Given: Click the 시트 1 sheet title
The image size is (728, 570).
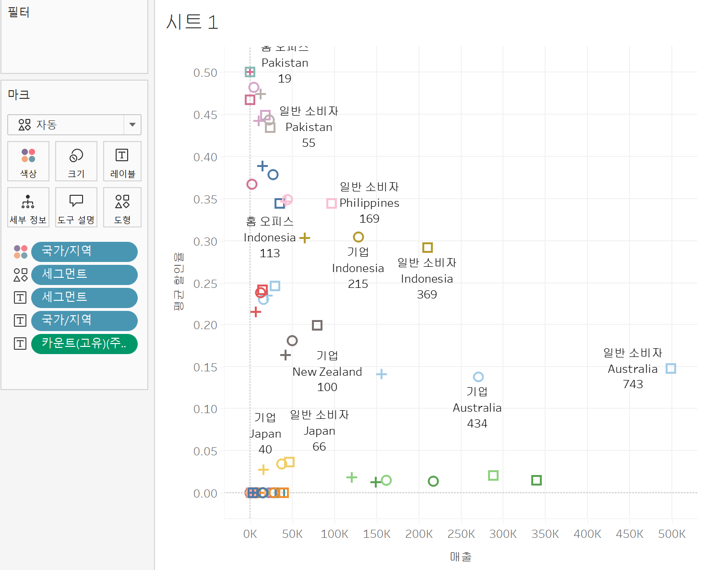Looking at the screenshot, I should coord(192,22).
